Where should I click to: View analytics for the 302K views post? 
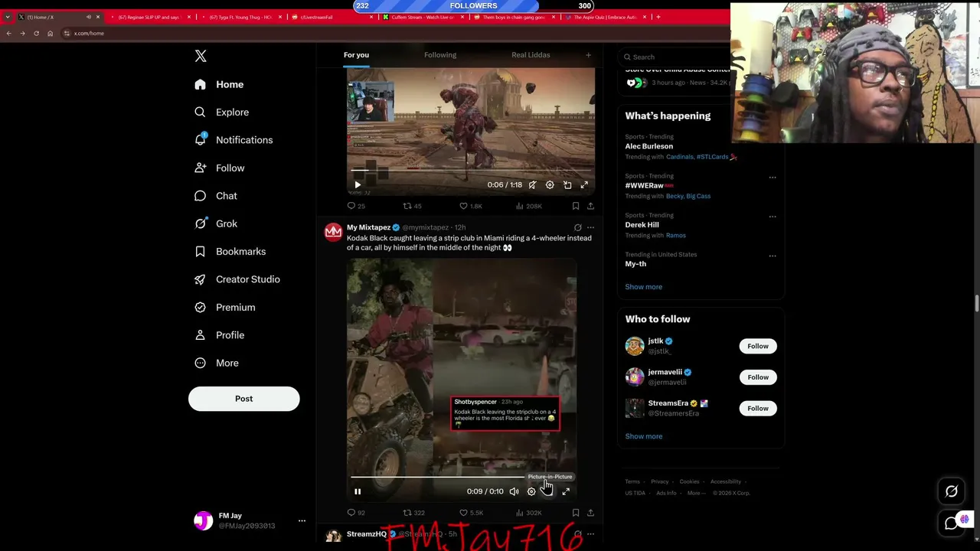[529, 513]
